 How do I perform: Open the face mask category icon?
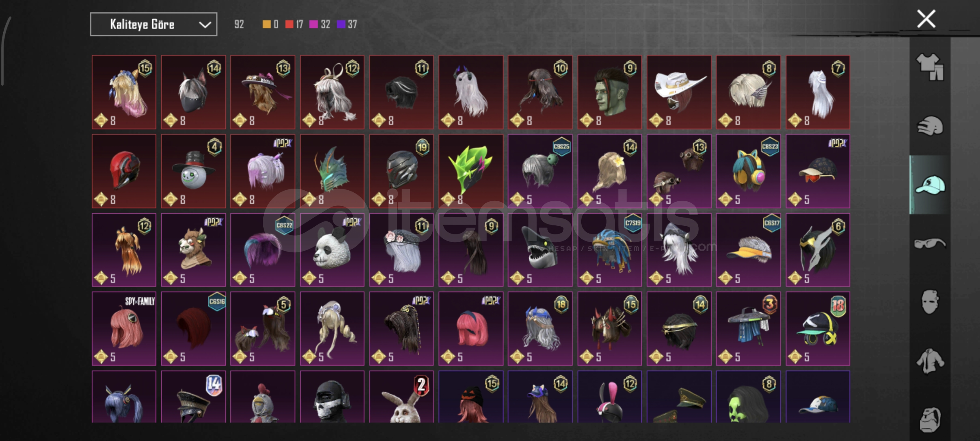click(x=930, y=302)
